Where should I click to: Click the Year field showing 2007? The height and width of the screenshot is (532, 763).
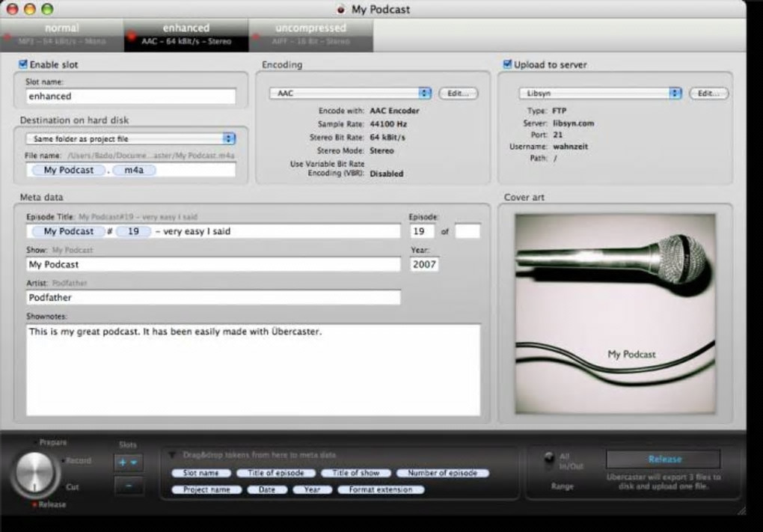(424, 264)
